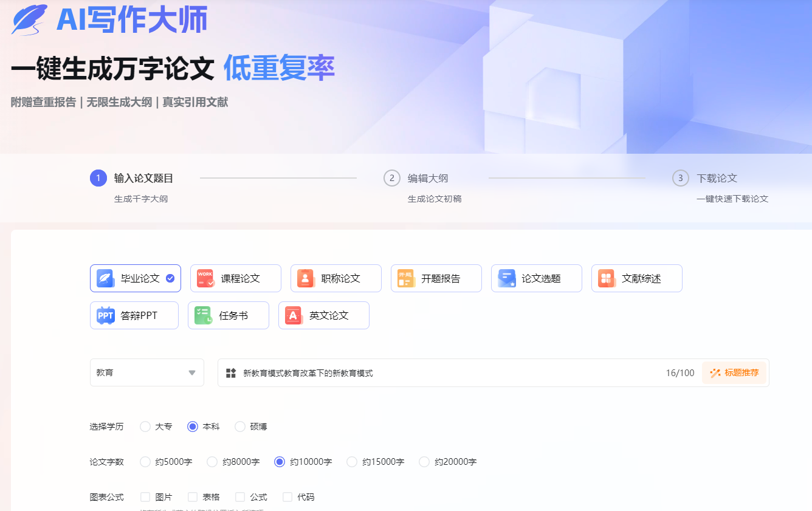
Task: Select the 硕博 education radio button
Action: 240,427
